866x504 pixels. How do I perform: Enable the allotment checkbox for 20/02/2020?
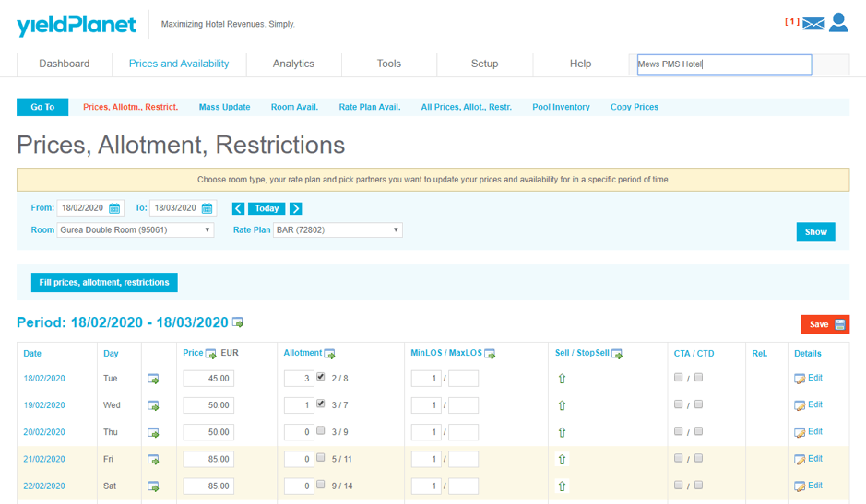320,430
